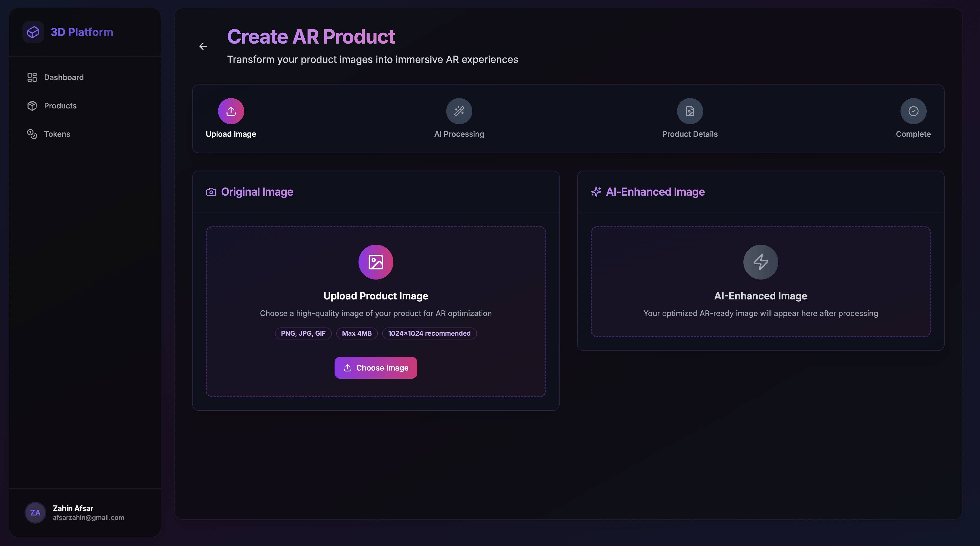The image size is (980, 546).
Task: Click the lightning bolt AI-Enhanced icon
Action: [x=760, y=262]
